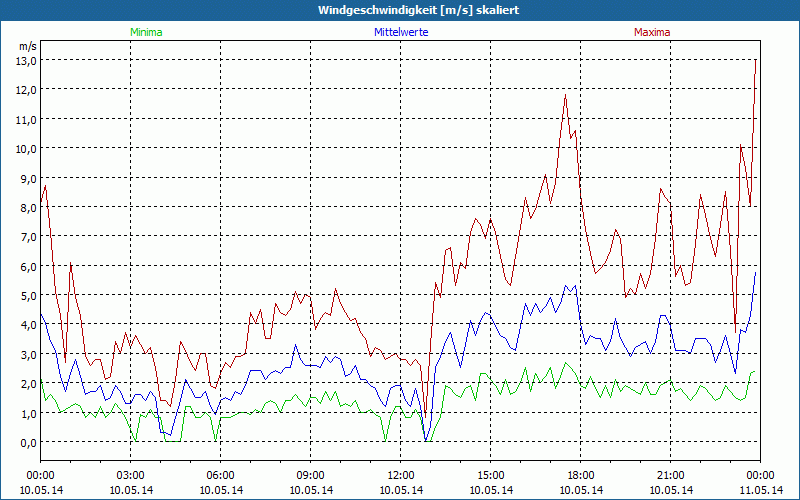Click the m/s unit label on axis
800x500 pixels.
point(28,46)
